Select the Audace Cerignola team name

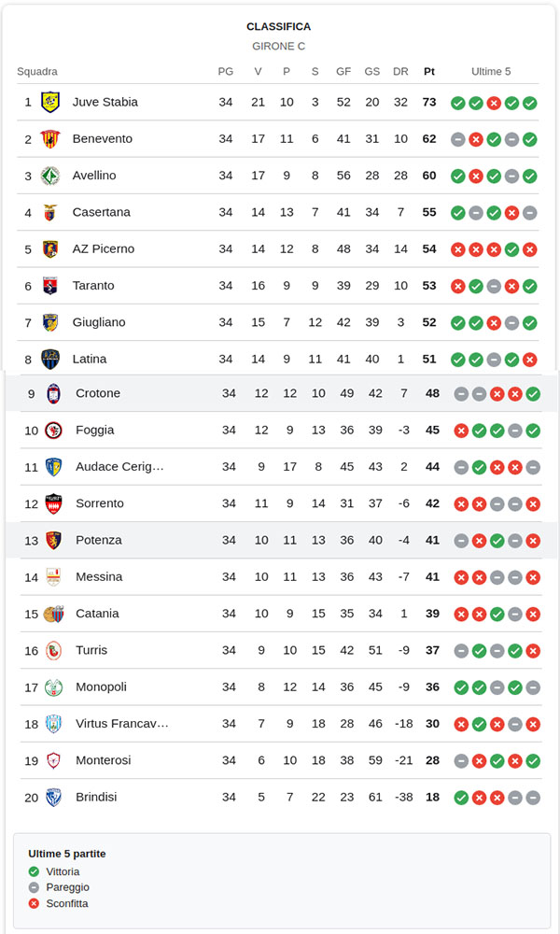(119, 466)
